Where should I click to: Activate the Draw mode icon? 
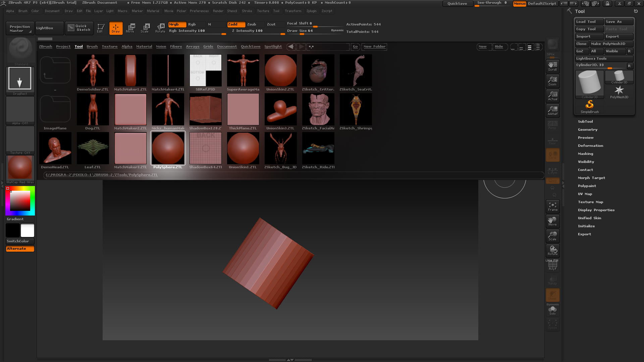pyautogui.click(x=116, y=28)
